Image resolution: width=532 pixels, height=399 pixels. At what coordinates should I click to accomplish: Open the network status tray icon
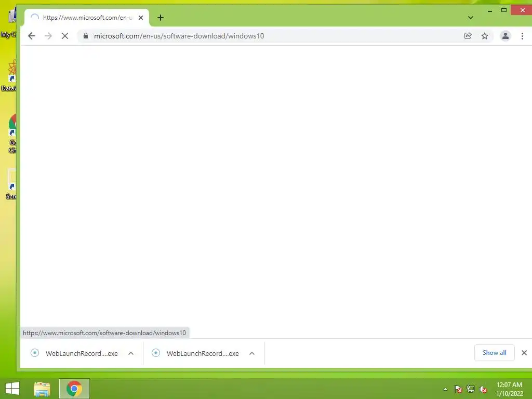471,389
